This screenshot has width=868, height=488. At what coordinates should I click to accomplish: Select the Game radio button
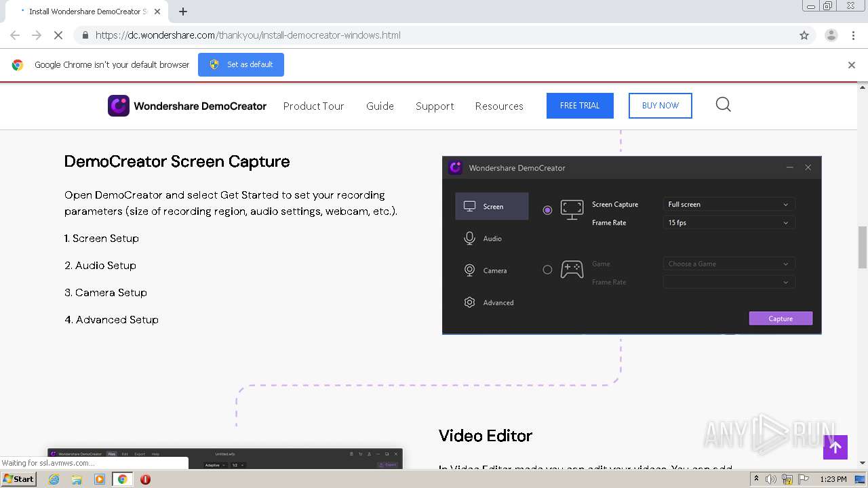point(547,270)
